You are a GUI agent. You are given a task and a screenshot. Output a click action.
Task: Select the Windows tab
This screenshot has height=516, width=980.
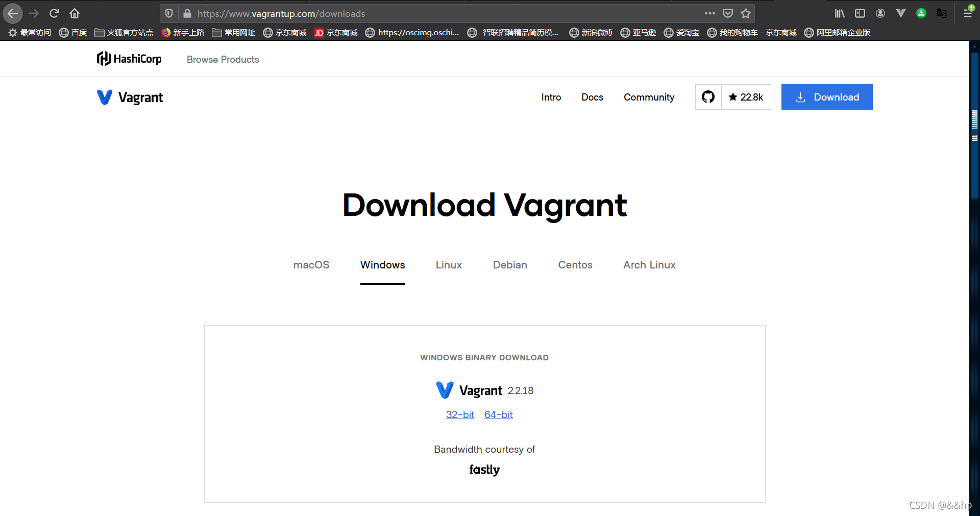tap(383, 265)
